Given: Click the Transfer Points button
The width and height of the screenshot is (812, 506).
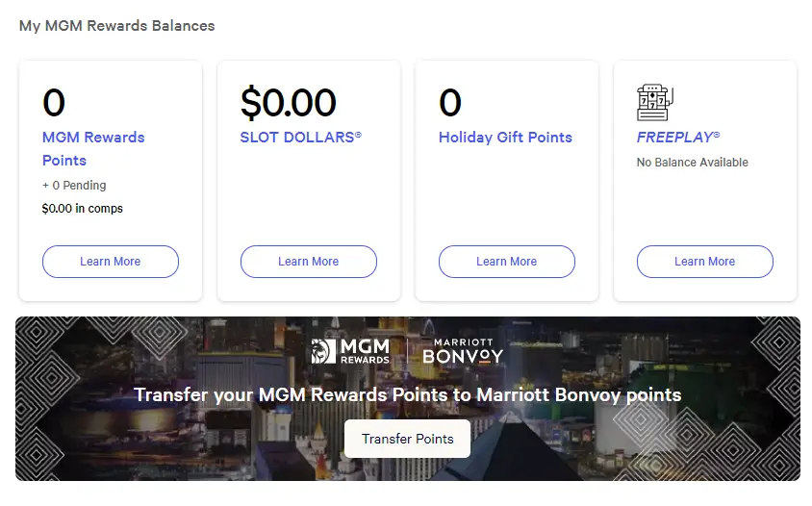Looking at the screenshot, I should click(x=408, y=439).
